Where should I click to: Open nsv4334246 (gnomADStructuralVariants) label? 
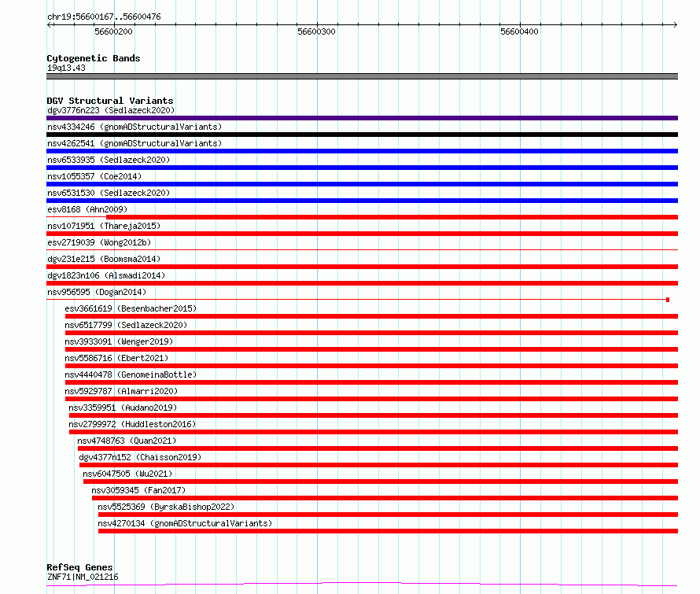(x=134, y=127)
